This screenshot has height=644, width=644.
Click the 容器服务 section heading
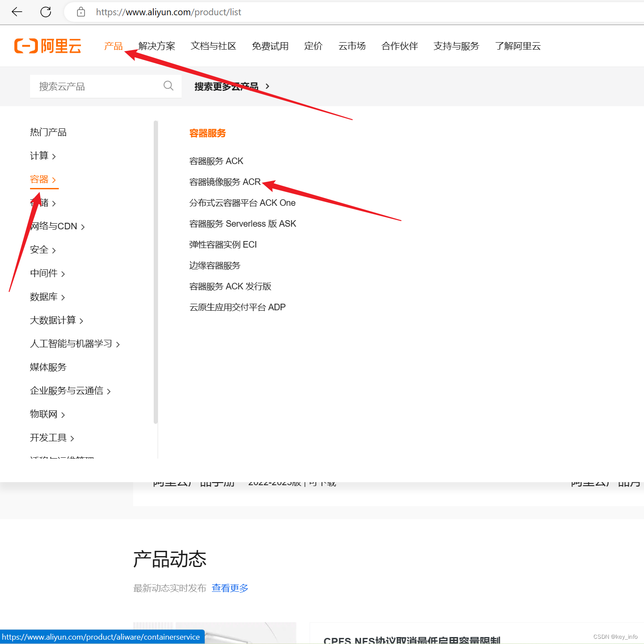[x=208, y=133]
